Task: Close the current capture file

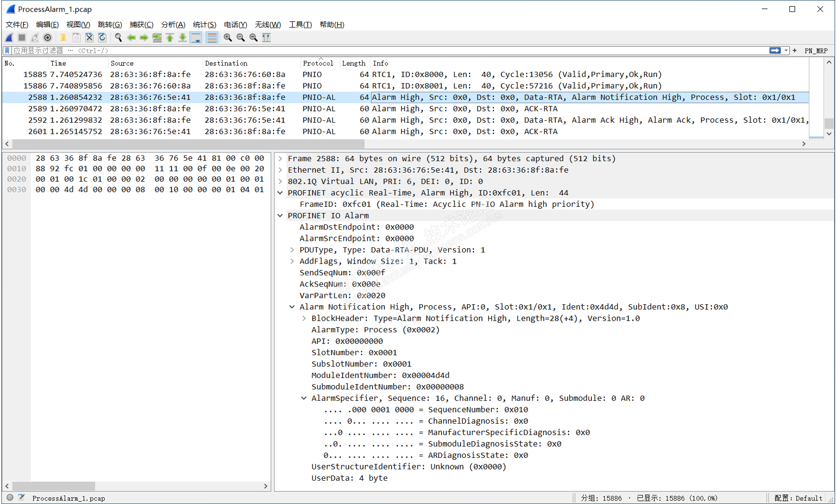Action: 89,38
